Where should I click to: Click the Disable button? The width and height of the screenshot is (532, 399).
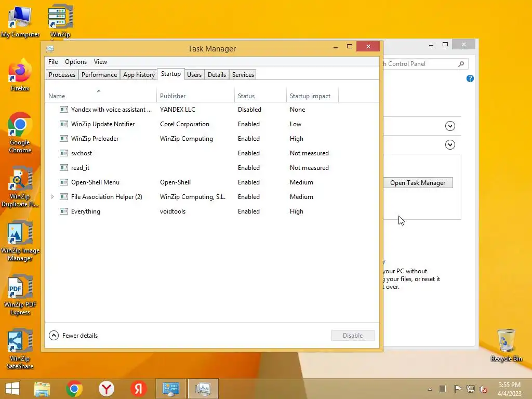pyautogui.click(x=353, y=336)
